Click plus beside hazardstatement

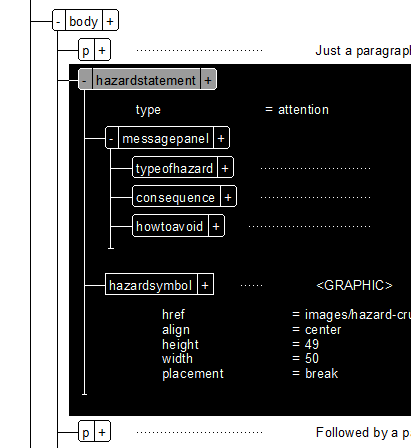(208, 80)
